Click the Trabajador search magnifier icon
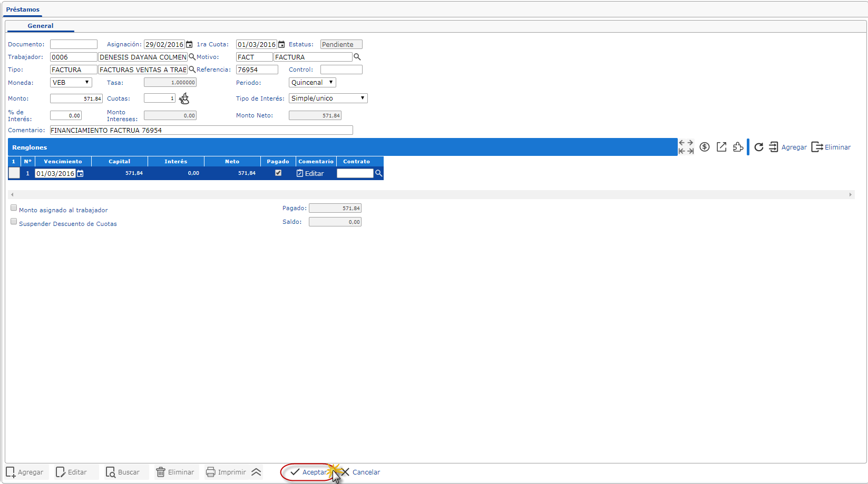Screen dimensions: 868x484 click(192, 57)
